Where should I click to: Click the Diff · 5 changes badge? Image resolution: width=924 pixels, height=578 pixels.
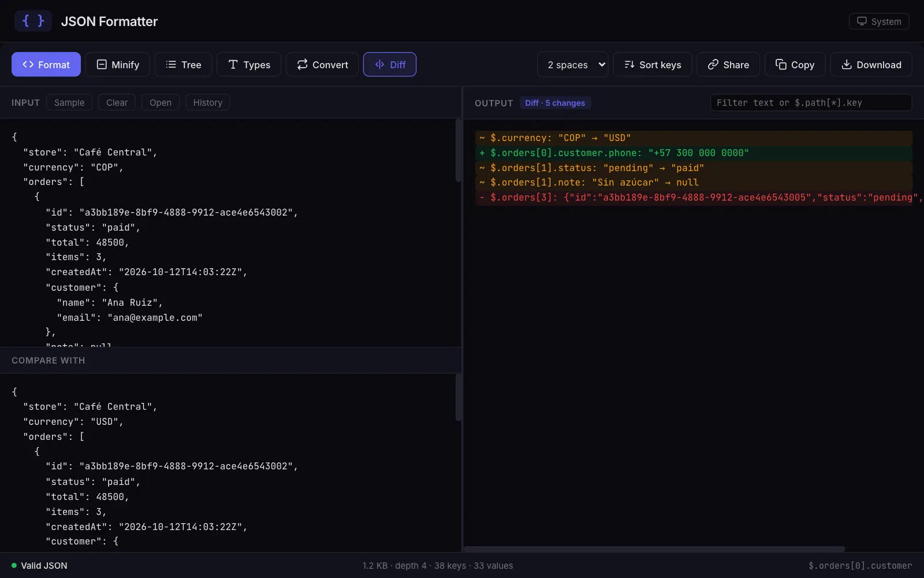555,103
